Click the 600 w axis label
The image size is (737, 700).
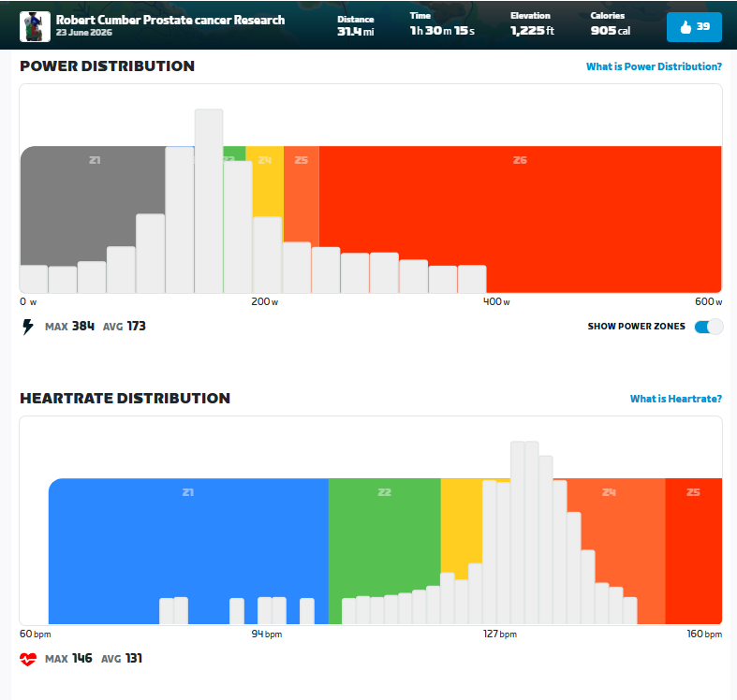pos(708,301)
